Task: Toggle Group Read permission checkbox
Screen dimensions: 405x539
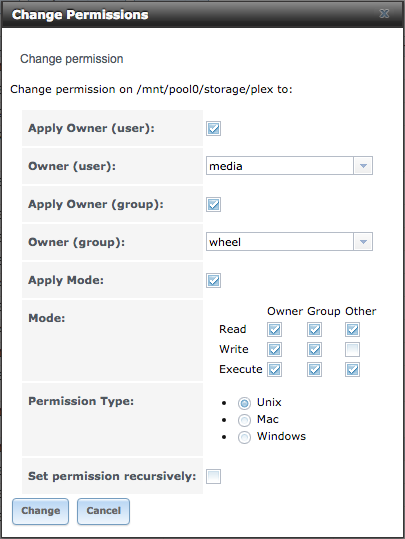Action: click(314, 330)
